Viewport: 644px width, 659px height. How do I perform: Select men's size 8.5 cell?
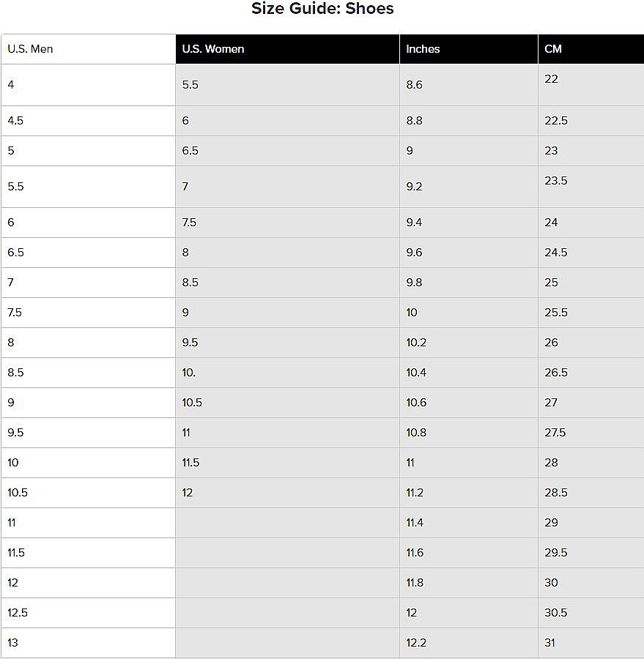point(89,373)
